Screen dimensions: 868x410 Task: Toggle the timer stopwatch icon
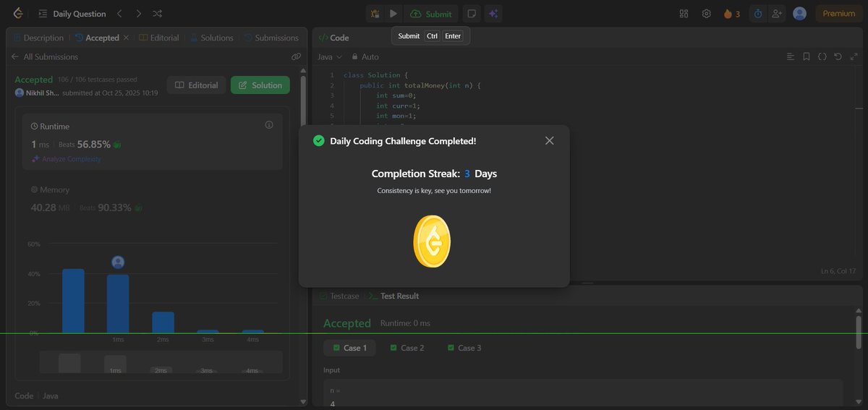pyautogui.click(x=757, y=14)
